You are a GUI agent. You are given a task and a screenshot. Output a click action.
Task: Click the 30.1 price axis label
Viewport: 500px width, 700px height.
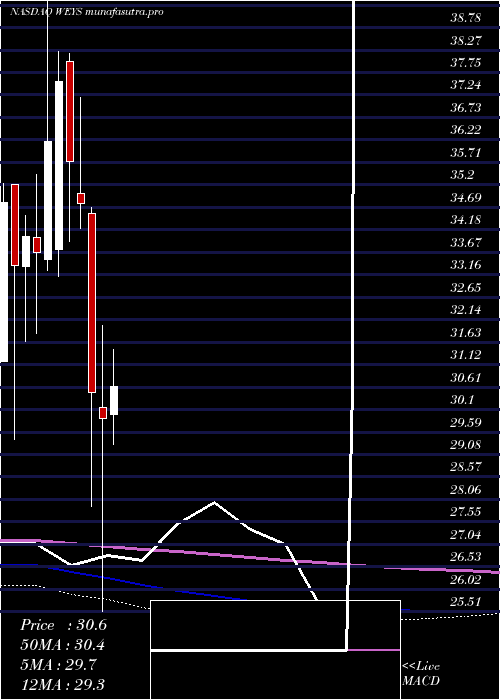pos(462,400)
